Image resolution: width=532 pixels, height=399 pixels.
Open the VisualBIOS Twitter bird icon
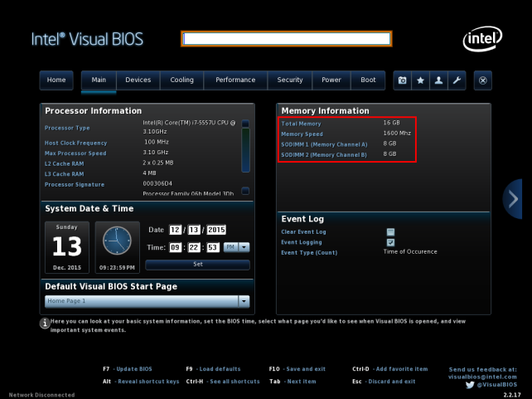coord(470,385)
